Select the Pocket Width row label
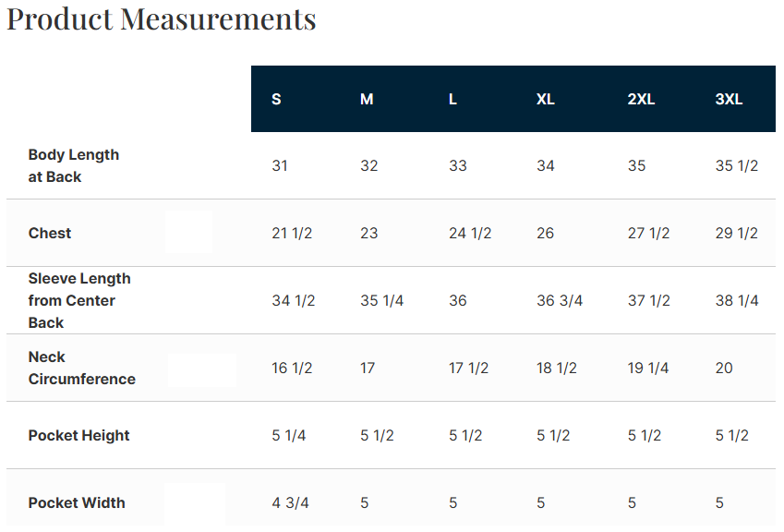Image resolution: width=784 pixels, height=532 pixels. pyautogui.click(x=77, y=502)
